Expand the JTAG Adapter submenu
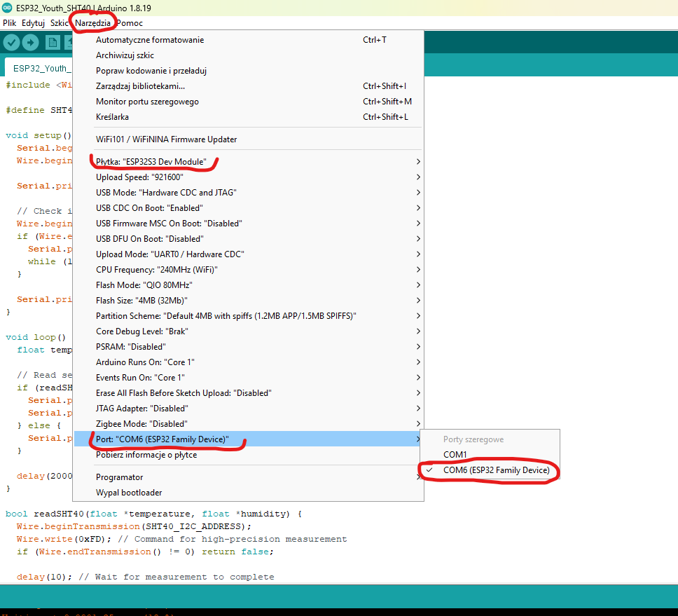Image resolution: width=678 pixels, height=616 pixels. point(248,409)
